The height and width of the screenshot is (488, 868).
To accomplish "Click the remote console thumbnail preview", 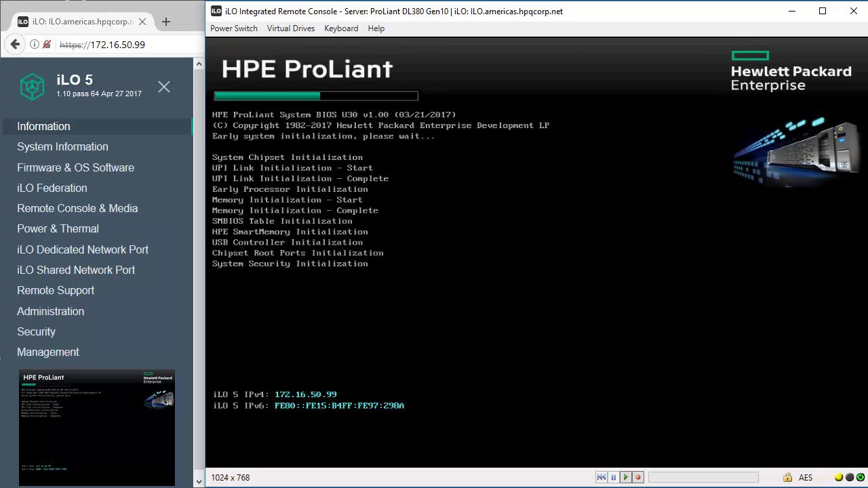I will (x=97, y=428).
